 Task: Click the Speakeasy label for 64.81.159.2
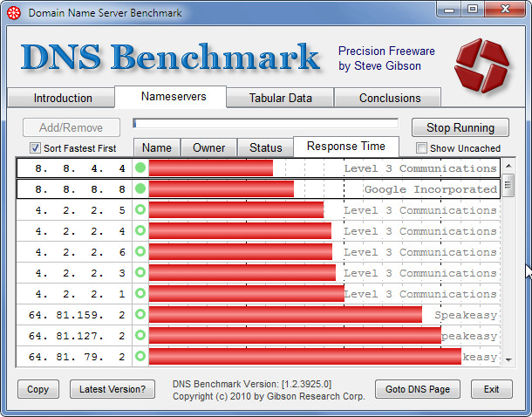click(x=466, y=315)
